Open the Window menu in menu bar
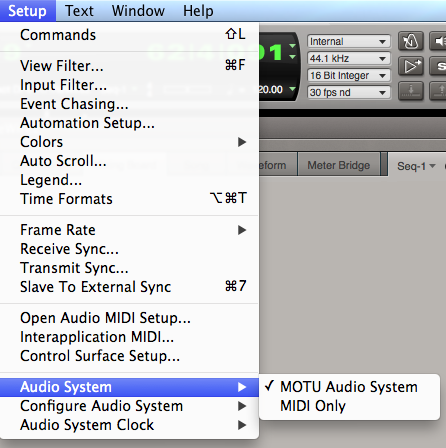The image size is (446, 448). pos(138,11)
